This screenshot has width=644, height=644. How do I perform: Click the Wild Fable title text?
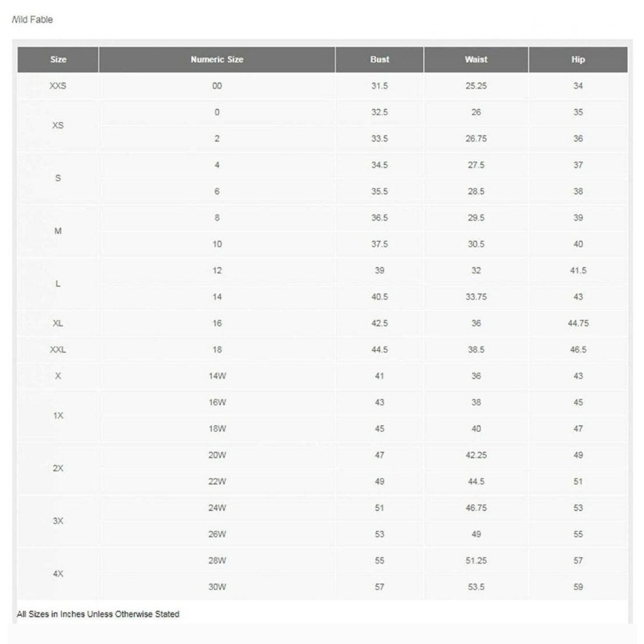click(33, 20)
